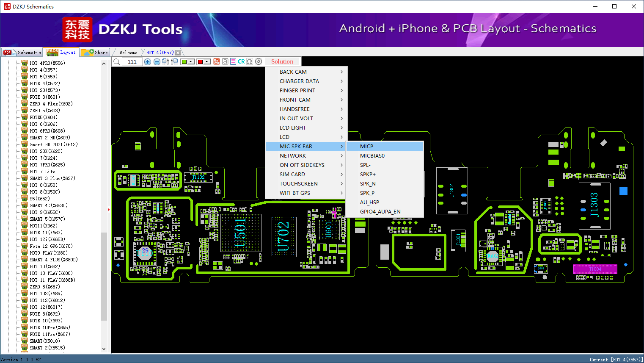The width and height of the screenshot is (644, 363).
Task: Click the magnifier search icon
Action: click(117, 62)
